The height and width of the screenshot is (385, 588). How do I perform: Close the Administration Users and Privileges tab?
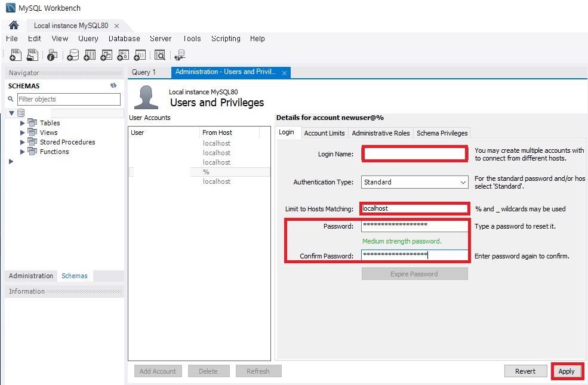click(x=284, y=73)
